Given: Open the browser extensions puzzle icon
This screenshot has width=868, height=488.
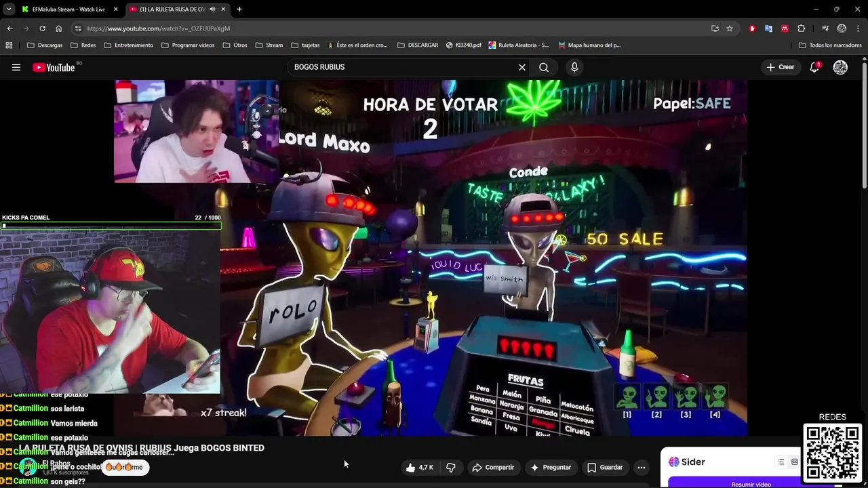Looking at the screenshot, I should (802, 28).
